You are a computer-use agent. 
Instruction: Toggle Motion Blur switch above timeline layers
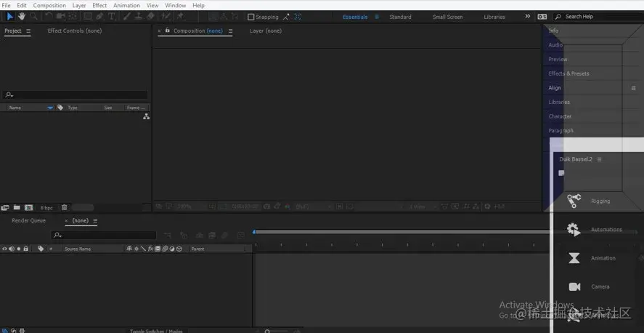point(224,235)
